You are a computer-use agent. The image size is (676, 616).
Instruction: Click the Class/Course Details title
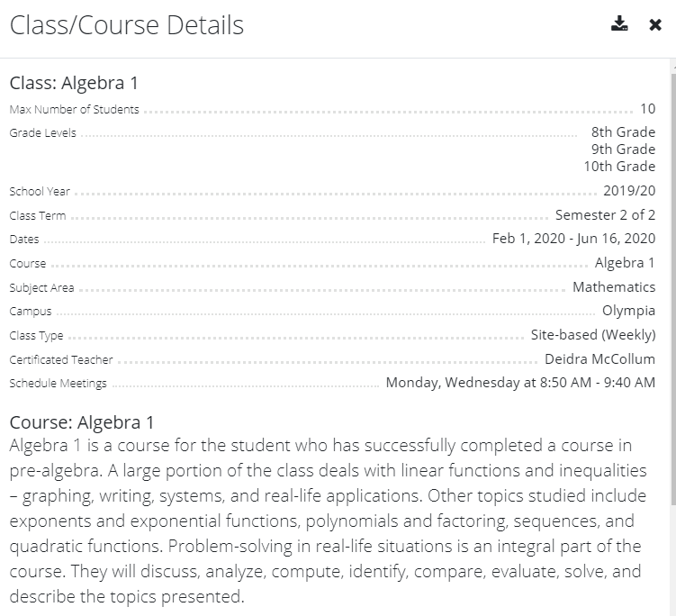point(127,25)
